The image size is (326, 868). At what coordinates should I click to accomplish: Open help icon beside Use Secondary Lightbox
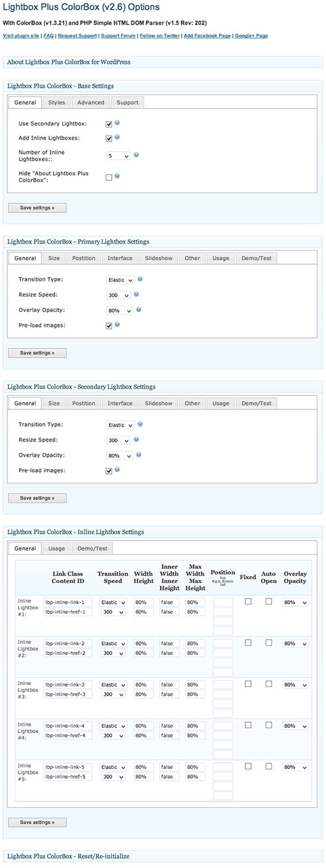click(117, 123)
